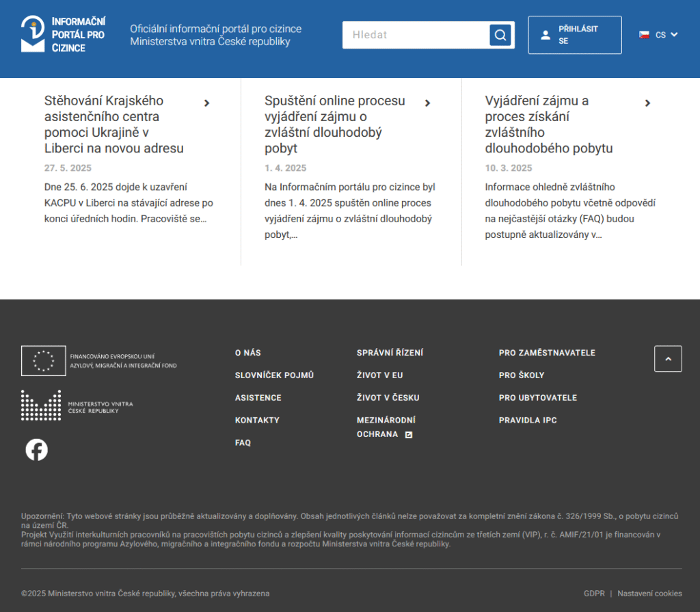
Task: Click the Hledat search field
Action: pyautogui.click(x=416, y=35)
